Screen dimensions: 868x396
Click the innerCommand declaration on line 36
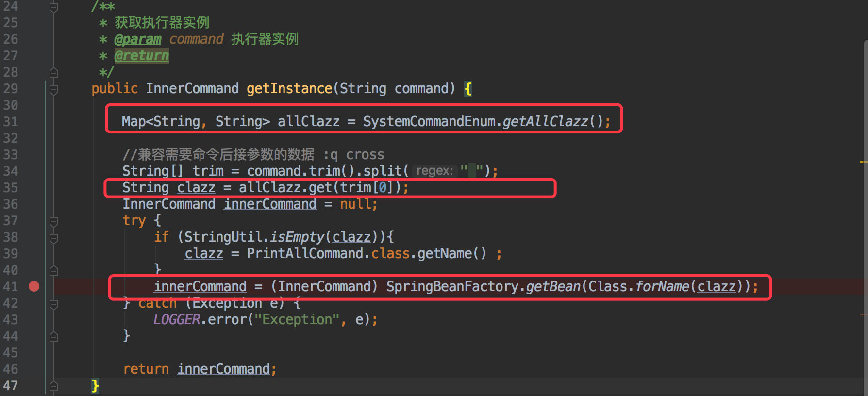[x=270, y=204]
